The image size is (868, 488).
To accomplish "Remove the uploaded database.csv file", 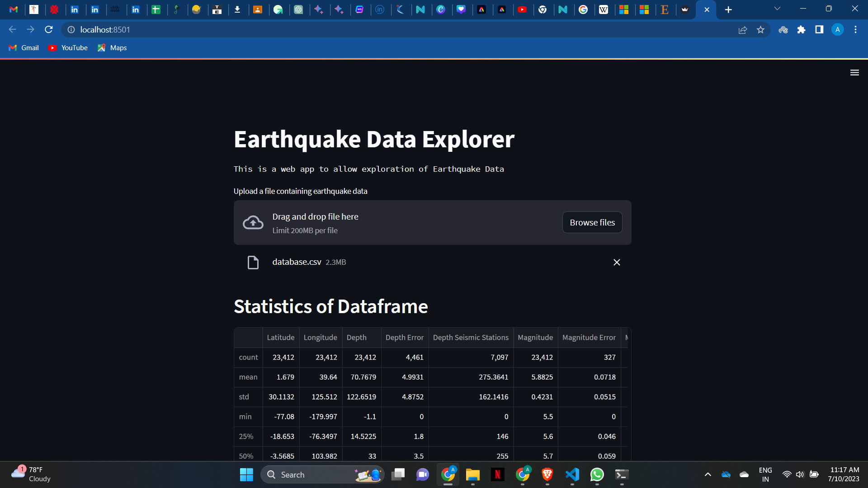I will 617,262.
